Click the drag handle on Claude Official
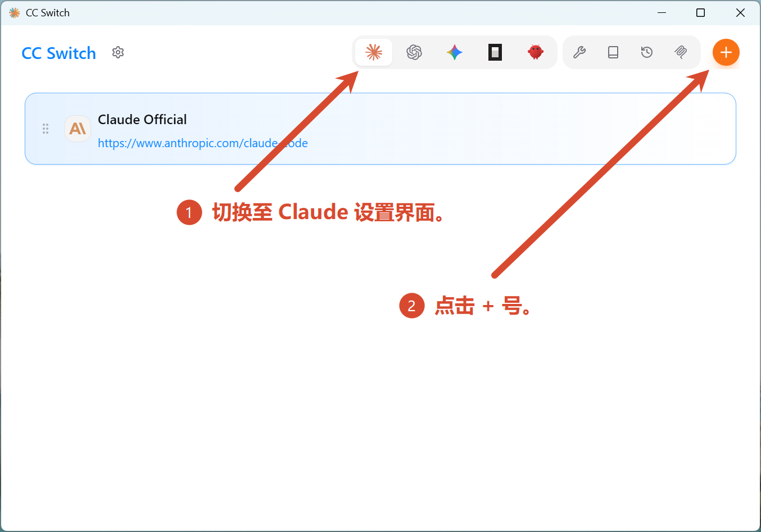 (46, 129)
